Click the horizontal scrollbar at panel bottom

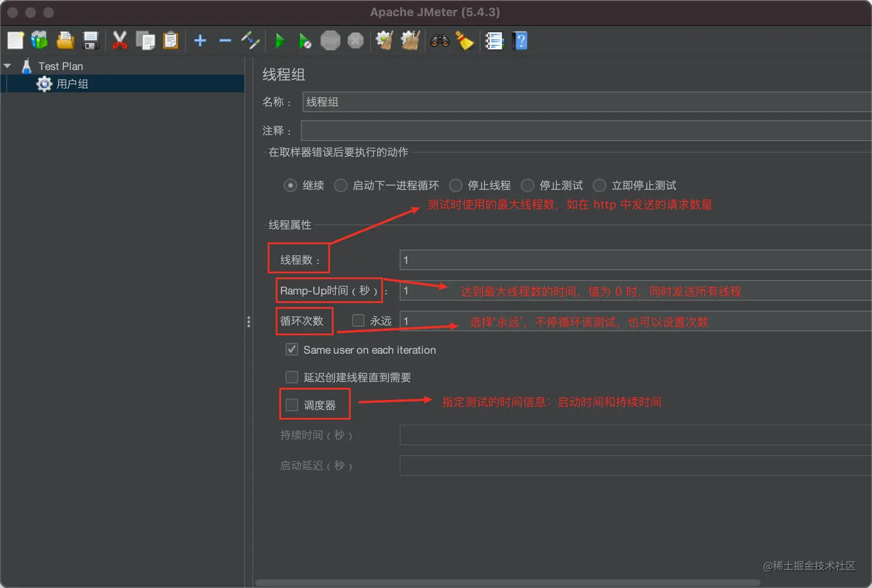pyautogui.click(x=508, y=583)
